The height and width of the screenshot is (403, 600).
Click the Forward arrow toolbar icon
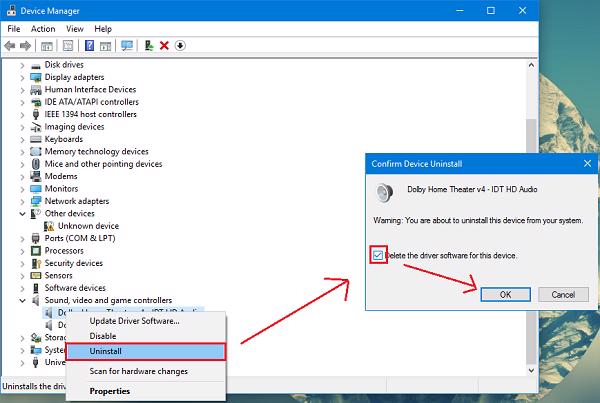click(27, 45)
